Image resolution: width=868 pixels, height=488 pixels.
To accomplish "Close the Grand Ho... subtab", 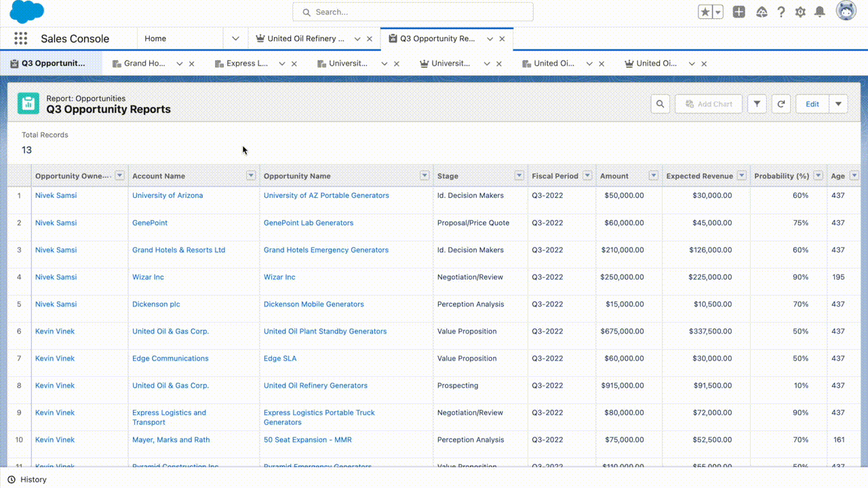I will point(192,64).
